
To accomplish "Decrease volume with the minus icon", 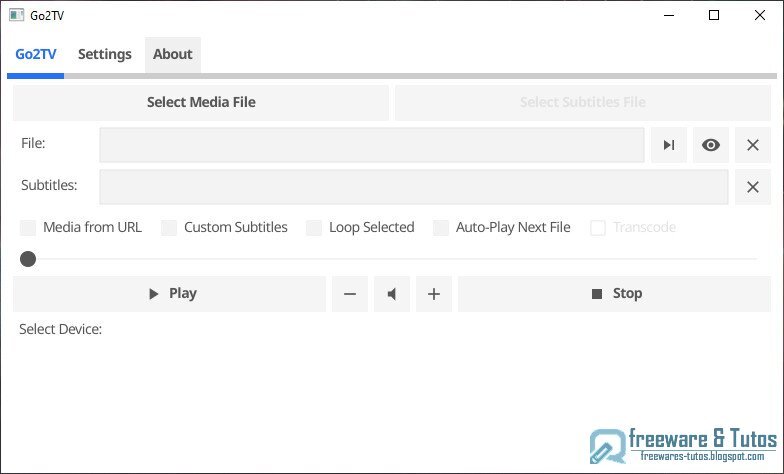I will click(x=349, y=294).
